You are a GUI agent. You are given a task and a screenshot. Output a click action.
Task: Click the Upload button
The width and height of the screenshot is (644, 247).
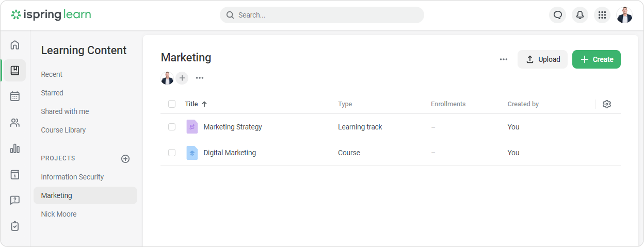[x=542, y=59]
